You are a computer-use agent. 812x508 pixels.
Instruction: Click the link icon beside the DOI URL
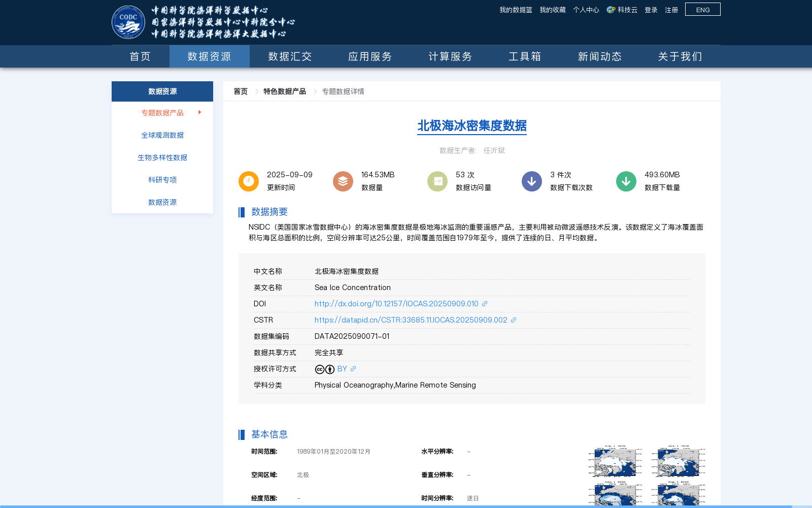click(x=485, y=304)
